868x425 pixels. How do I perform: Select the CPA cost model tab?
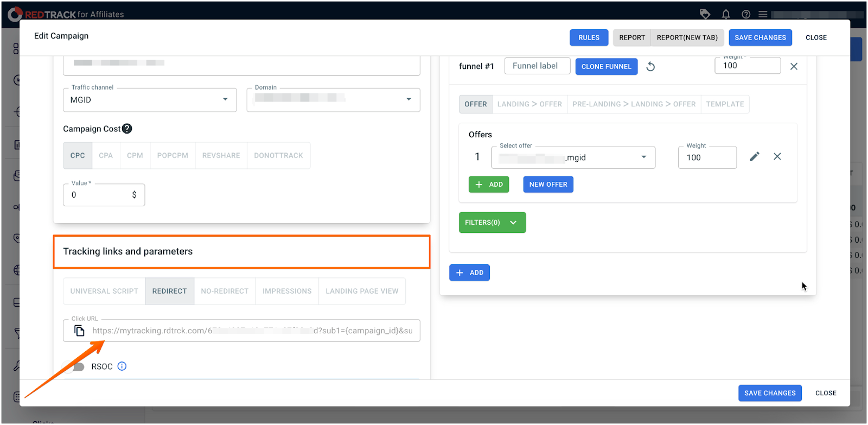(106, 156)
